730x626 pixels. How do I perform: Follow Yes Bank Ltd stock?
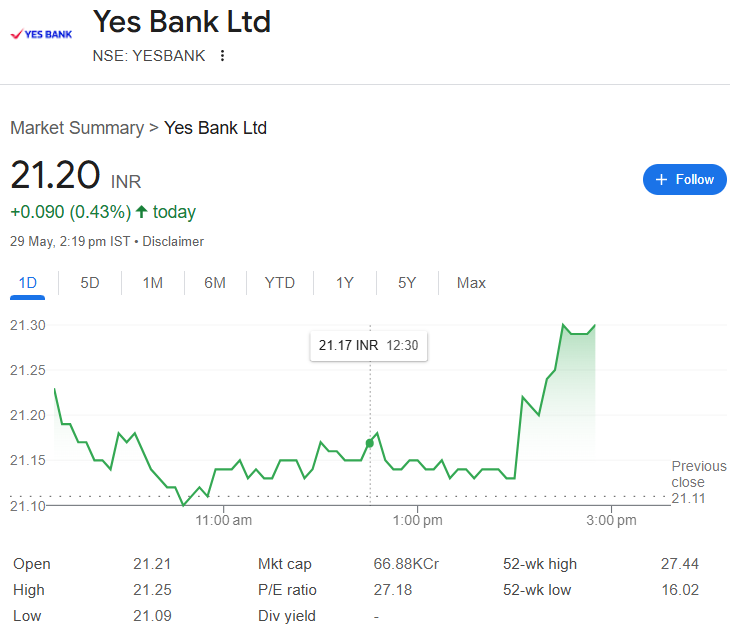pyautogui.click(x=684, y=180)
